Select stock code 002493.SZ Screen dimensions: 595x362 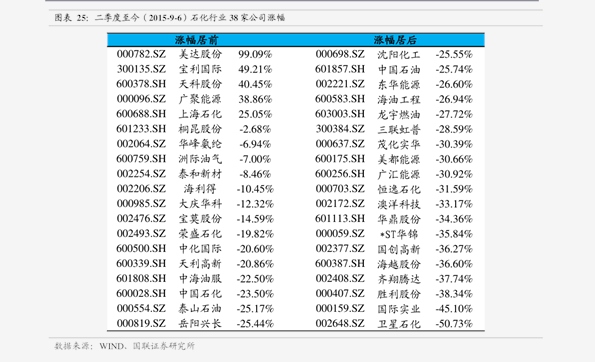(x=141, y=233)
